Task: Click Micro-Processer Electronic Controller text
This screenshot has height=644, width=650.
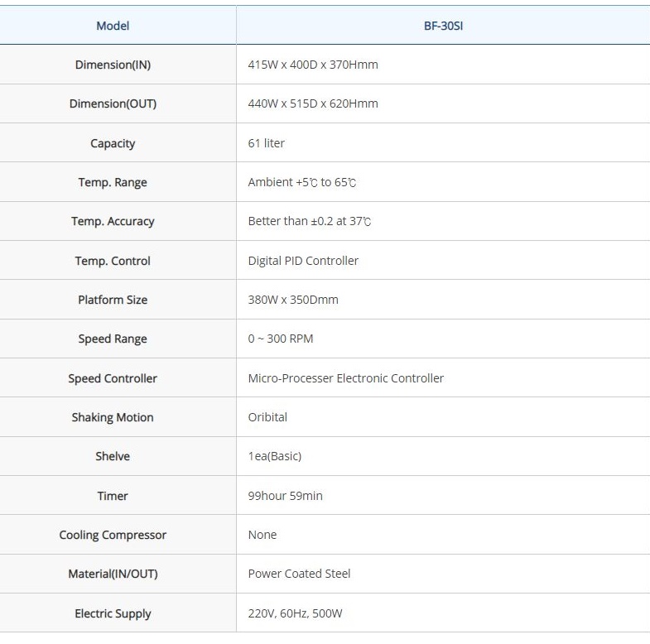Action: point(346,378)
